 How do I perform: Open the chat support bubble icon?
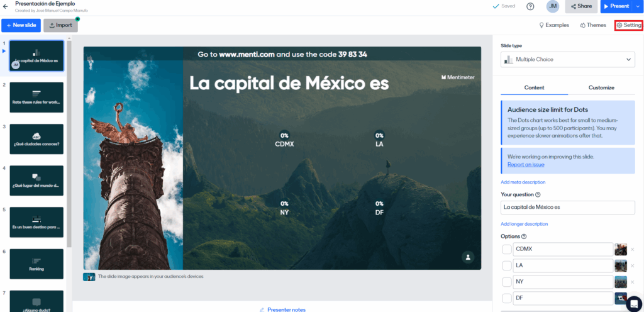(x=633, y=303)
